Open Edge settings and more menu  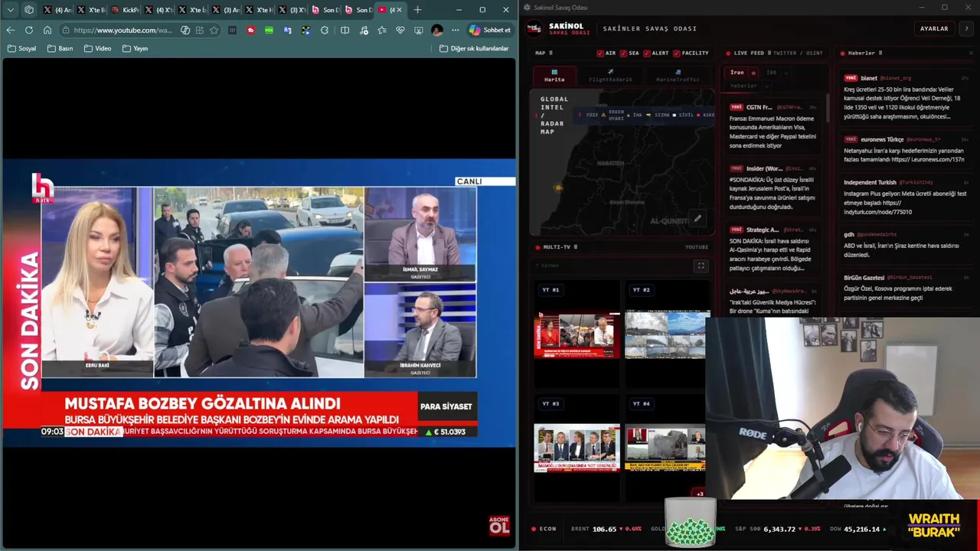(456, 30)
